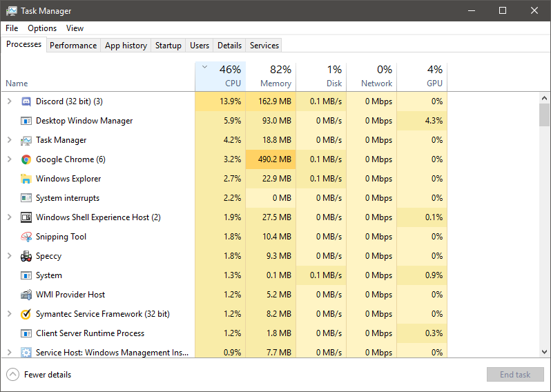Switch to the Performance tab
Screen dimensions: 551x392
pyautogui.click(x=73, y=46)
